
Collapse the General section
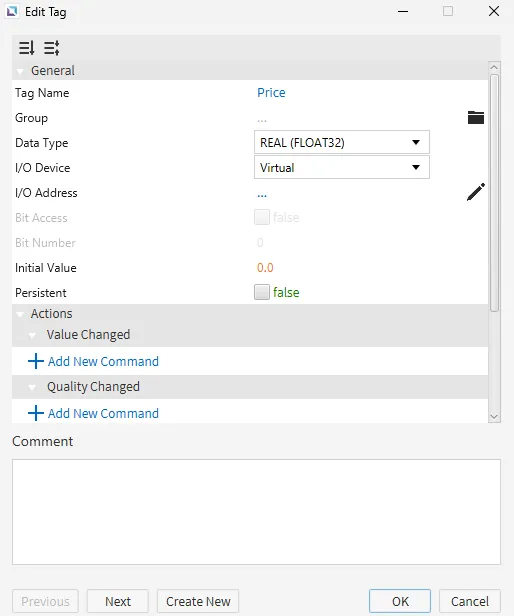(x=20, y=72)
